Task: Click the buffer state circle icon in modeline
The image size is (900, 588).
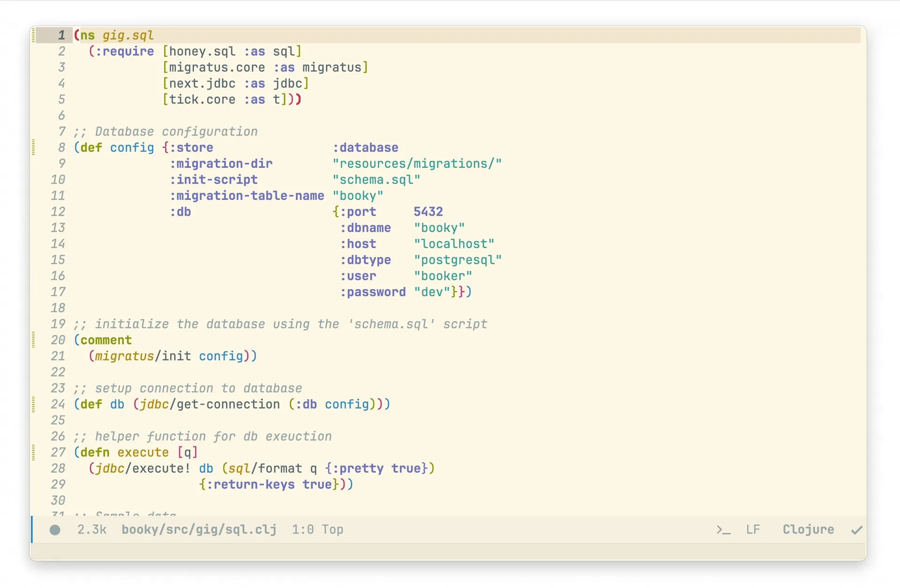Action: click(55, 530)
